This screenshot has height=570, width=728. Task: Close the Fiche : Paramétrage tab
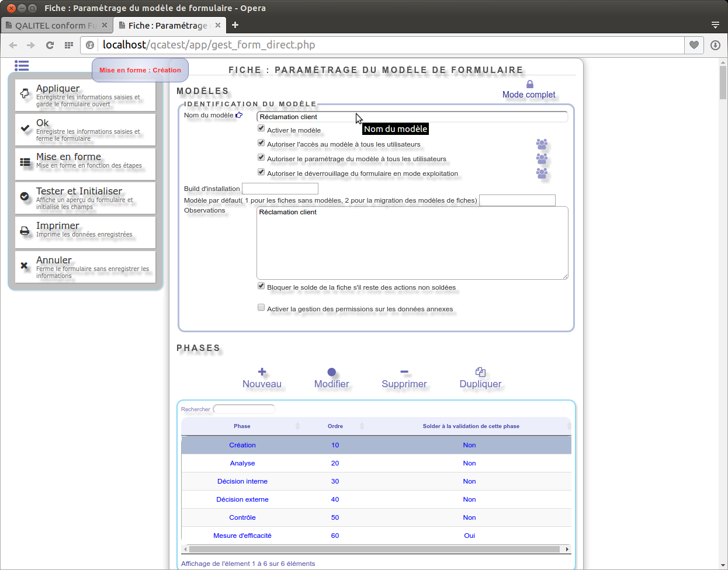click(x=217, y=25)
